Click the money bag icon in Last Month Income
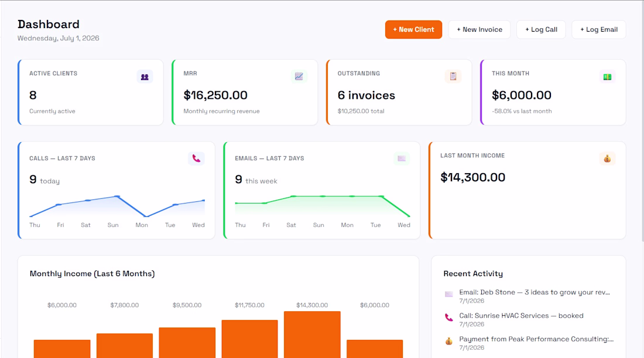 click(x=607, y=159)
